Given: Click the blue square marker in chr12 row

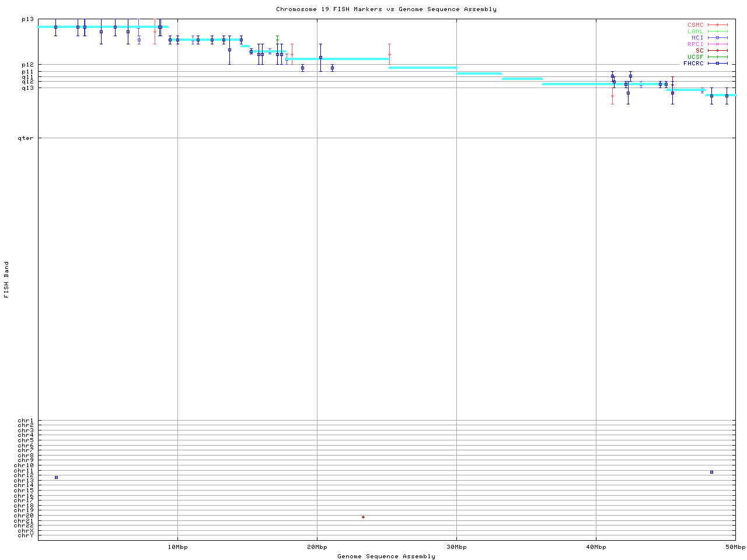Looking at the screenshot, I should 56,477.
